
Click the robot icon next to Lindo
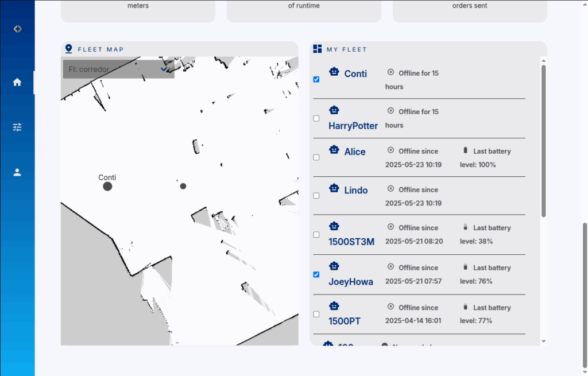334,188
